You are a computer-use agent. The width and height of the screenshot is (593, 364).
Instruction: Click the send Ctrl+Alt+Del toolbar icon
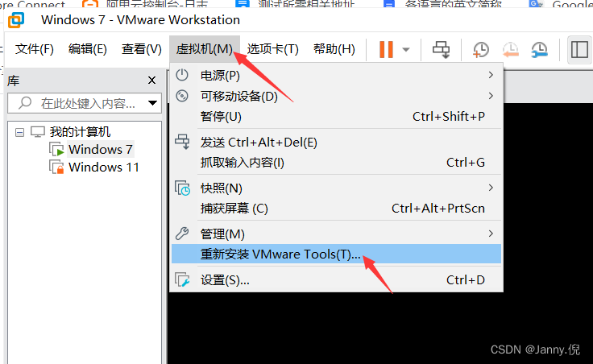[441, 49]
